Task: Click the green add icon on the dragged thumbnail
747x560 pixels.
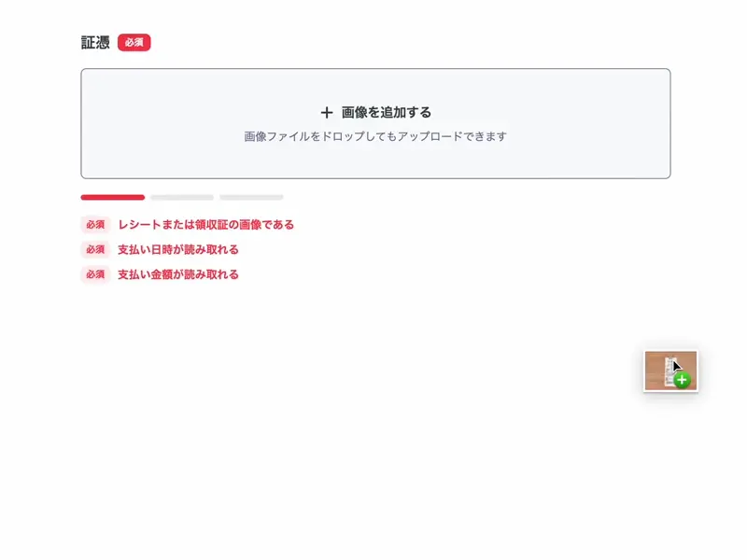Action: pyautogui.click(x=683, y=379)
